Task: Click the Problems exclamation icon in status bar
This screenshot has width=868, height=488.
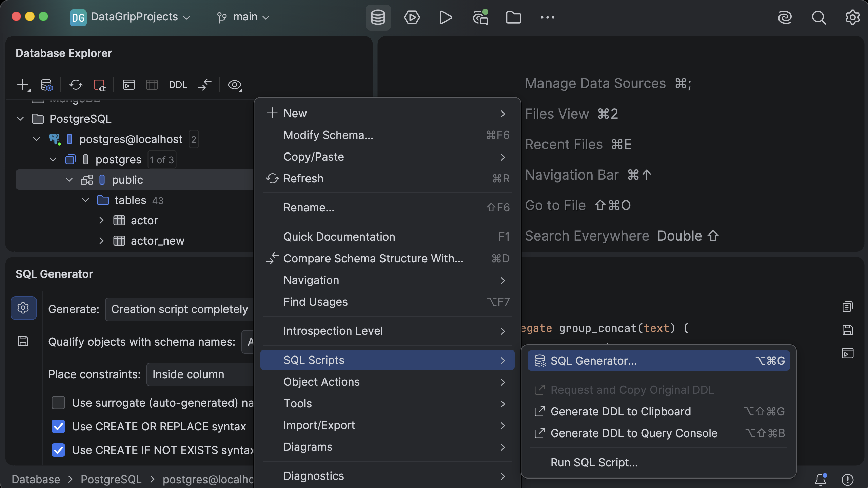Action: pos(847,479)
